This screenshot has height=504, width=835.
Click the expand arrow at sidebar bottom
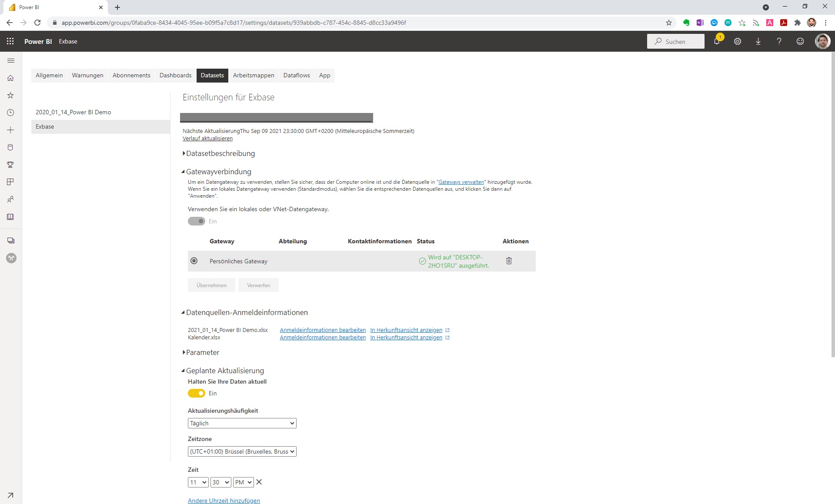coord(11,495)
